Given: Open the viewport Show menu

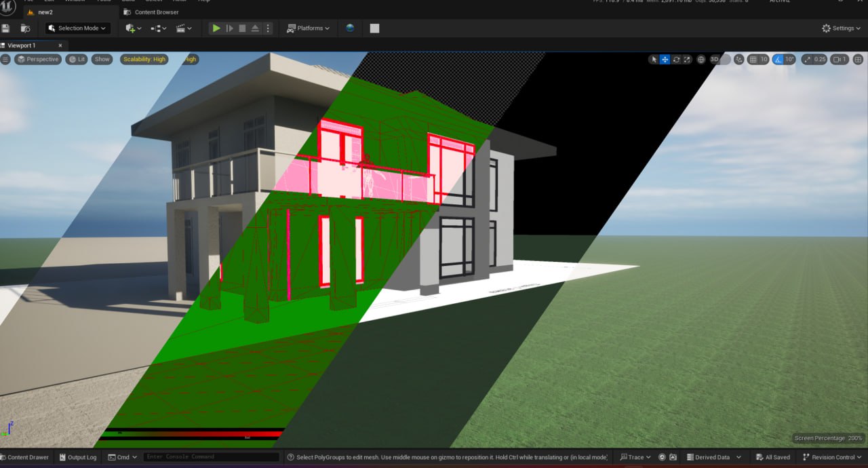Looking at the screenshot, I should click(x=102, y=60).
